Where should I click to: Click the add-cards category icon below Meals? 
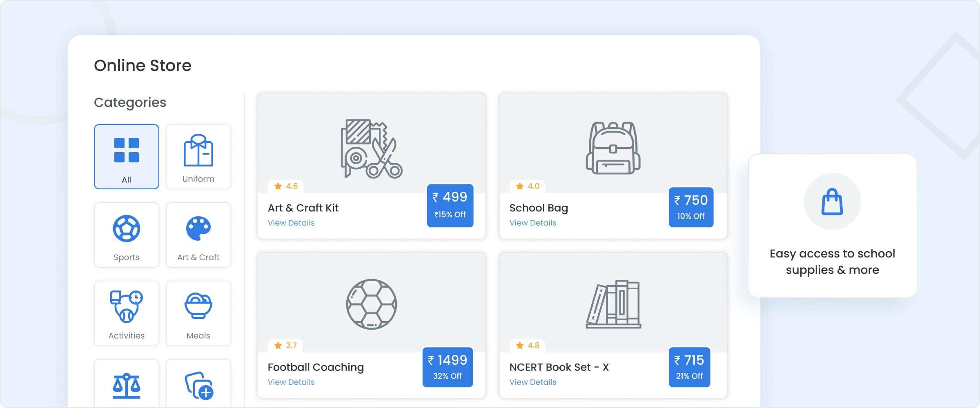[x=198, y=384]
